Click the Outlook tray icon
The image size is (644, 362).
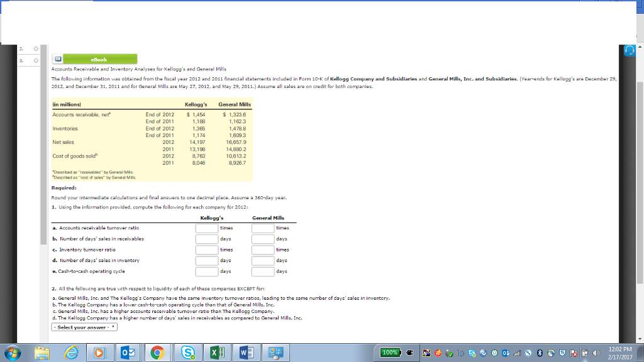coord(506,353)
